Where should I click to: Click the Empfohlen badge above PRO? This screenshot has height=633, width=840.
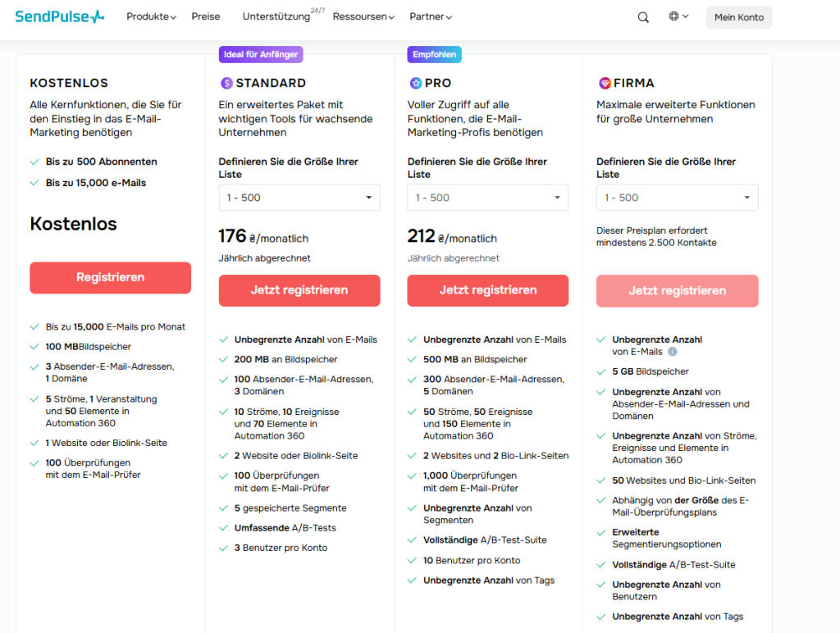[434, 54]
